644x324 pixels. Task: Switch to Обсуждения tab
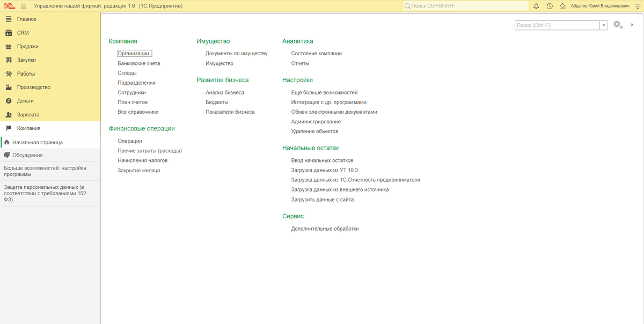50,155
